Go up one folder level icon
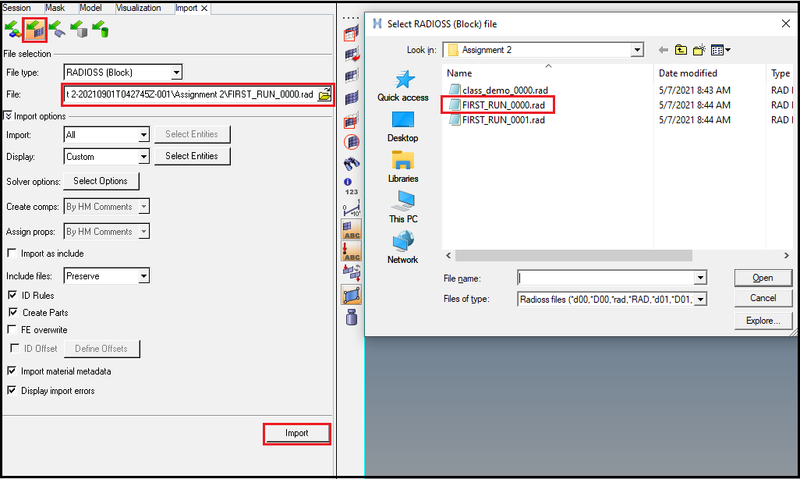The height and width of the screenshot is (479, 800). pos(681,50)
